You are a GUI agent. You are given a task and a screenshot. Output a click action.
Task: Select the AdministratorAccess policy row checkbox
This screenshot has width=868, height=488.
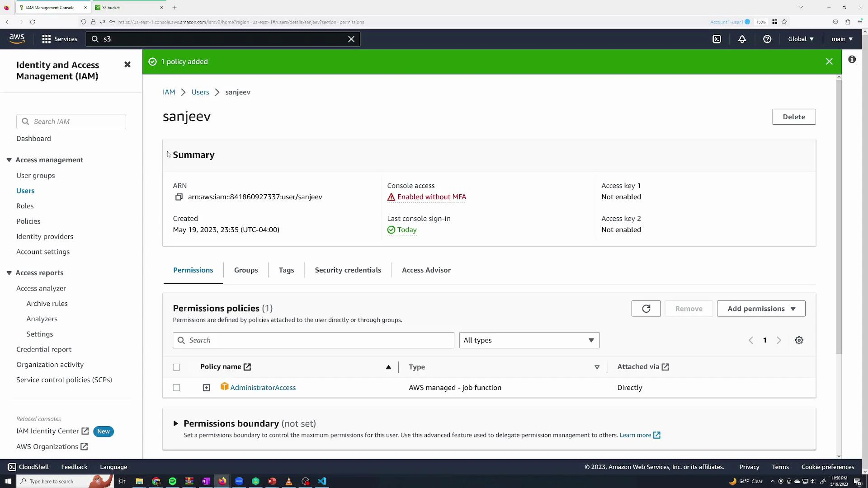click(176, 388)
